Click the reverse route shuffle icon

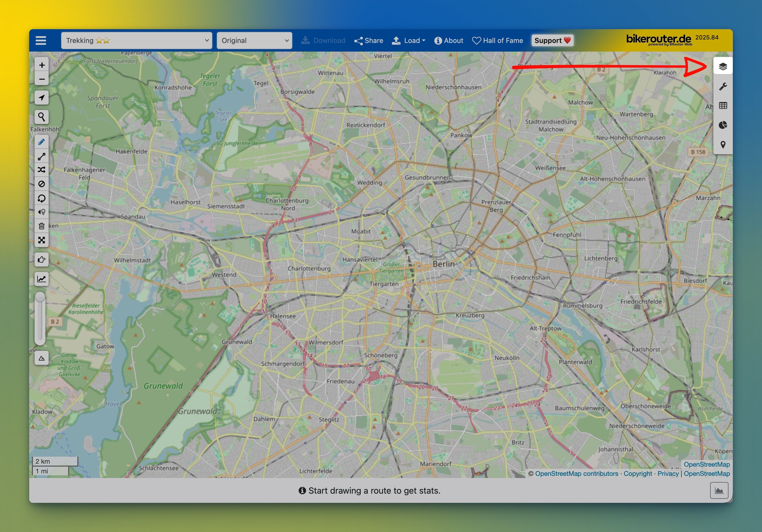[42, 170]
